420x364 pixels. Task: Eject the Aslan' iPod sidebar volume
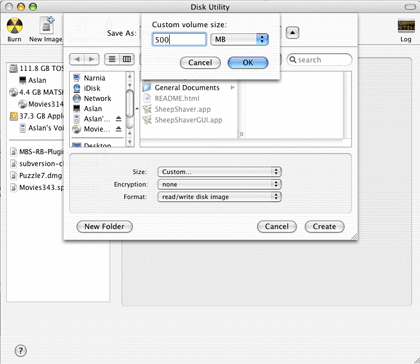click(x=118, y=119)
